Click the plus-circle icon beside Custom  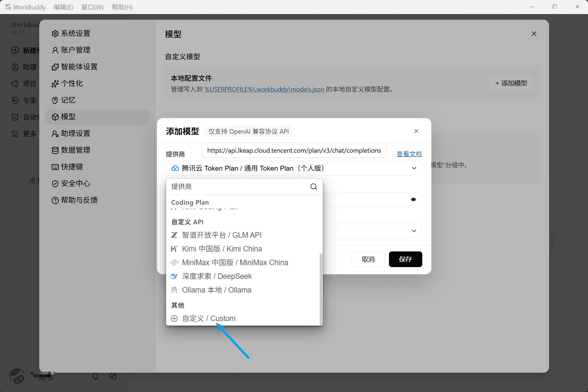pyautogui.click(x=174, y=318)
